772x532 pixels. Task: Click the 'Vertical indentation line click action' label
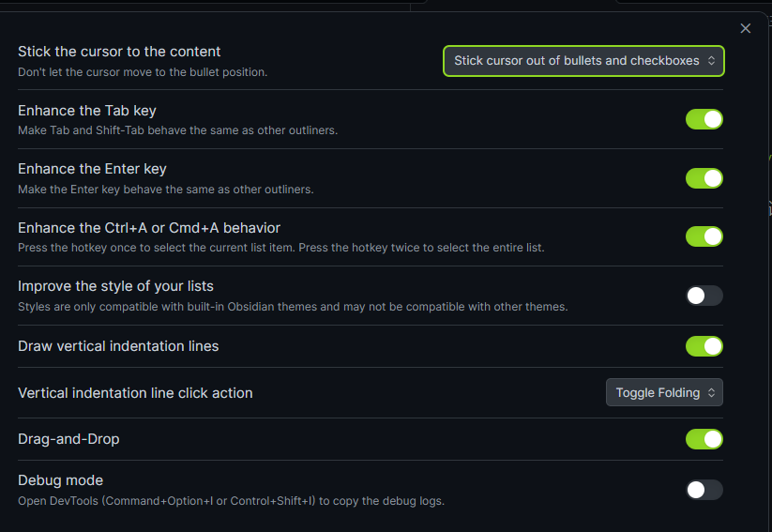coord(135,393)
